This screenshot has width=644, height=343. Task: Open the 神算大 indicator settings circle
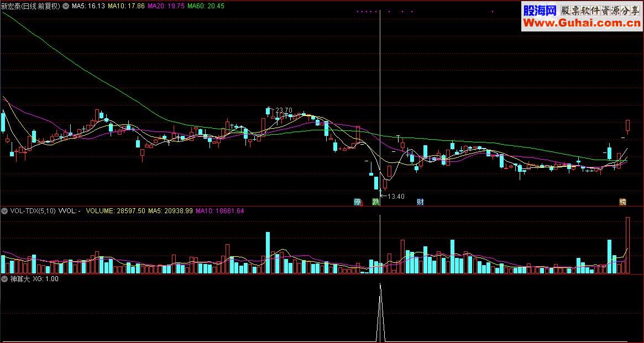tap(4, 279)
